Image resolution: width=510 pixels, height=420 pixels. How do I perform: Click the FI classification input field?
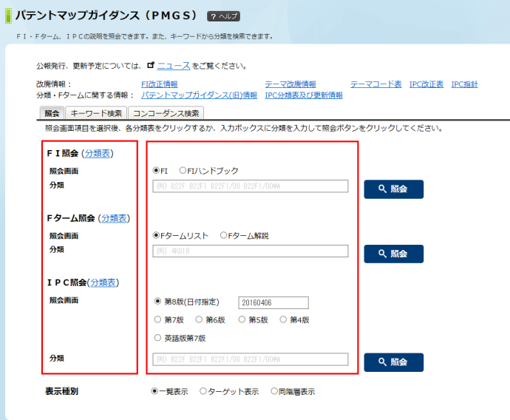250,186
